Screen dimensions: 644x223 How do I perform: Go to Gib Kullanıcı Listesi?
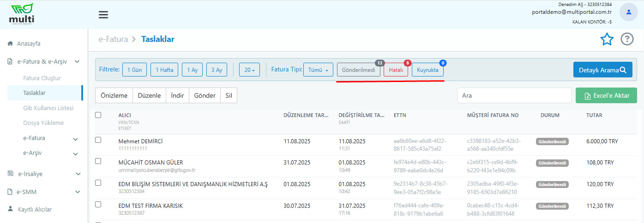(48, 108)
